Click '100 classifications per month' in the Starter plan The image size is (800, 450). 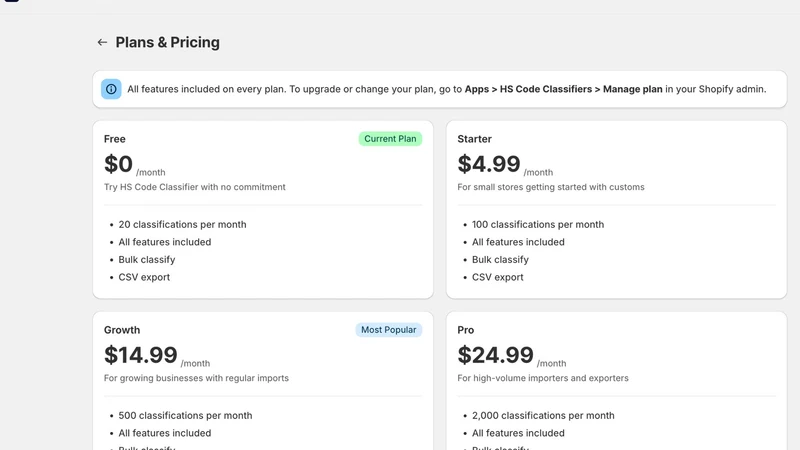538,224
